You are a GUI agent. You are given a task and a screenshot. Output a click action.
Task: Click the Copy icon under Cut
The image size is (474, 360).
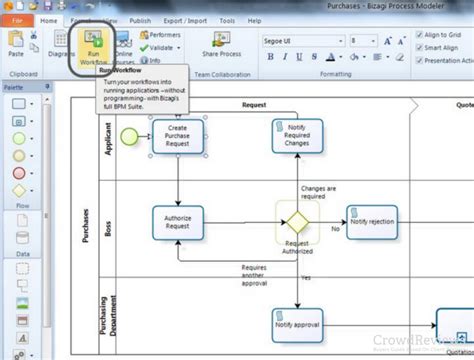coord(34,48)
